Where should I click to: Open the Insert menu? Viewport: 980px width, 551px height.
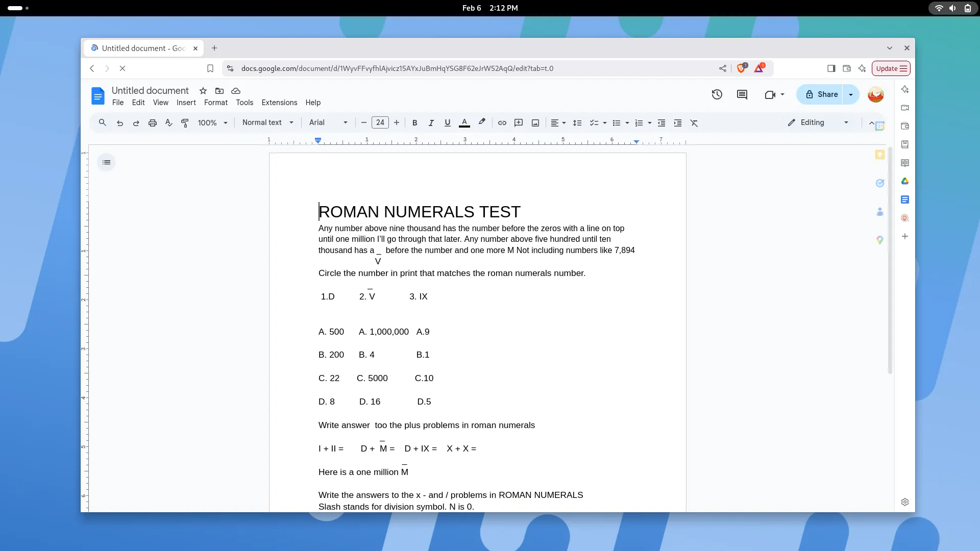point(186,103)
